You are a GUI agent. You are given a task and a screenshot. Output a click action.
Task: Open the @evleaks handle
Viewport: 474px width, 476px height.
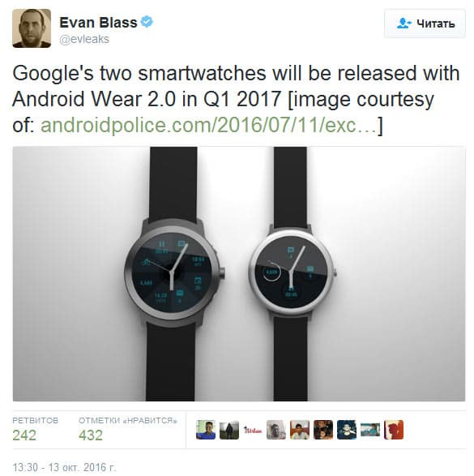84,39
